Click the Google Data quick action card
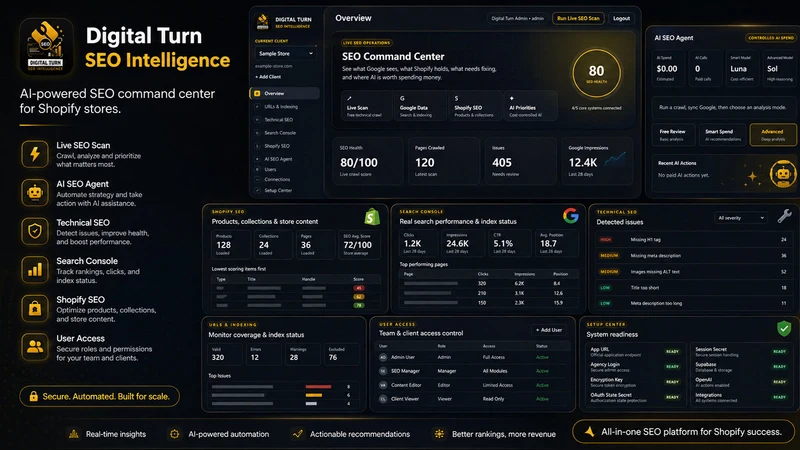This screenshot has width=800, height=450. tap(419, 106)
